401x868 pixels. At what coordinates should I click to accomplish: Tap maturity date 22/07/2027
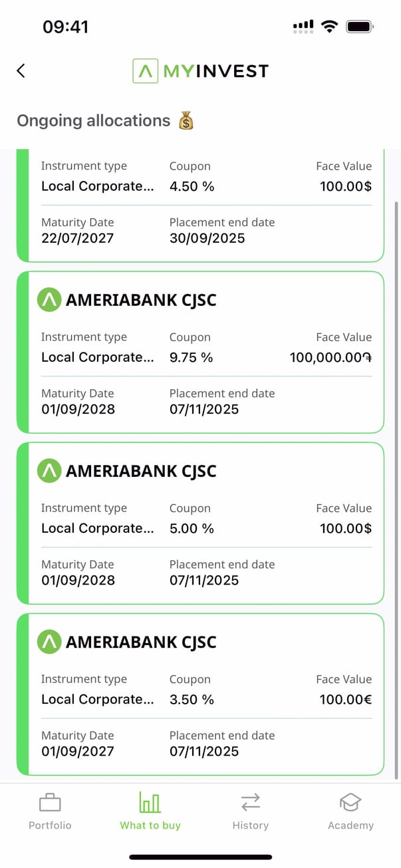pyautogui.click(x=78, y=238)
